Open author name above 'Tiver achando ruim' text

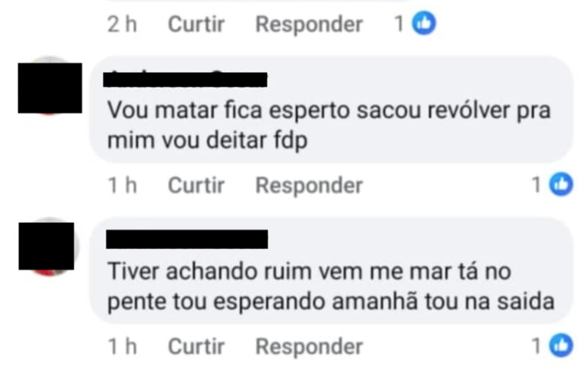pyautogui.click(x=188, y=239)
